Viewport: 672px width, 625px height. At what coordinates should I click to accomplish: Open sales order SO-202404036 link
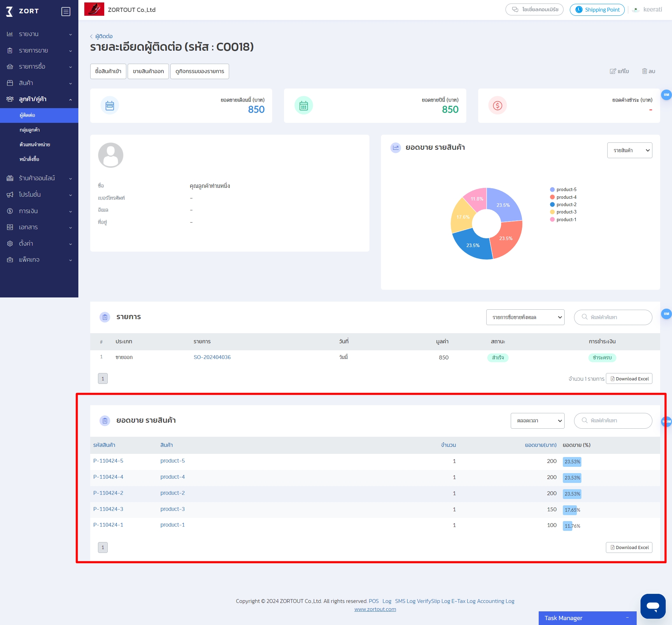pyautogui.click(x=212, y=357)
